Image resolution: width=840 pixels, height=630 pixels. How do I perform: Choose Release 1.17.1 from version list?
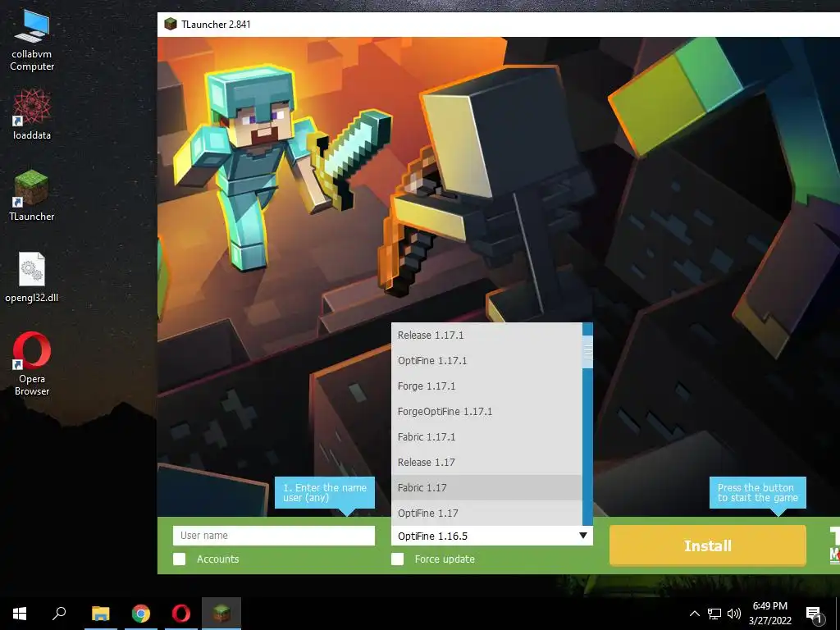[x=486, y=336]
